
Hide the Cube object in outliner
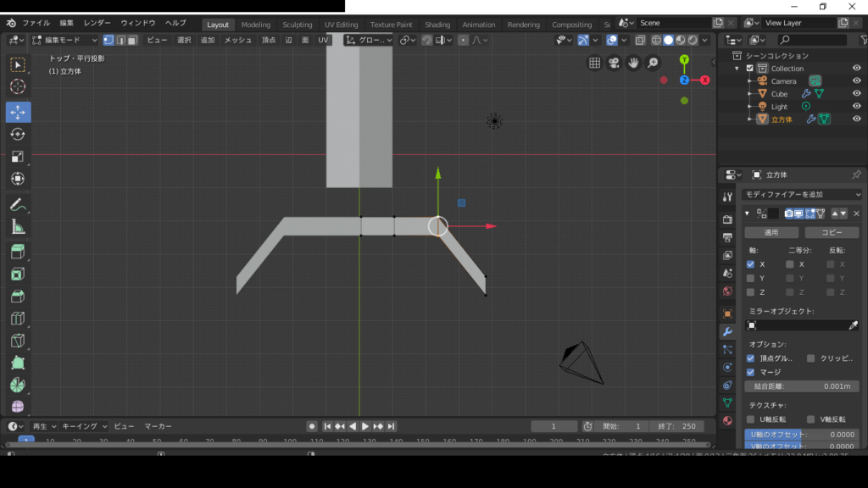856,94
